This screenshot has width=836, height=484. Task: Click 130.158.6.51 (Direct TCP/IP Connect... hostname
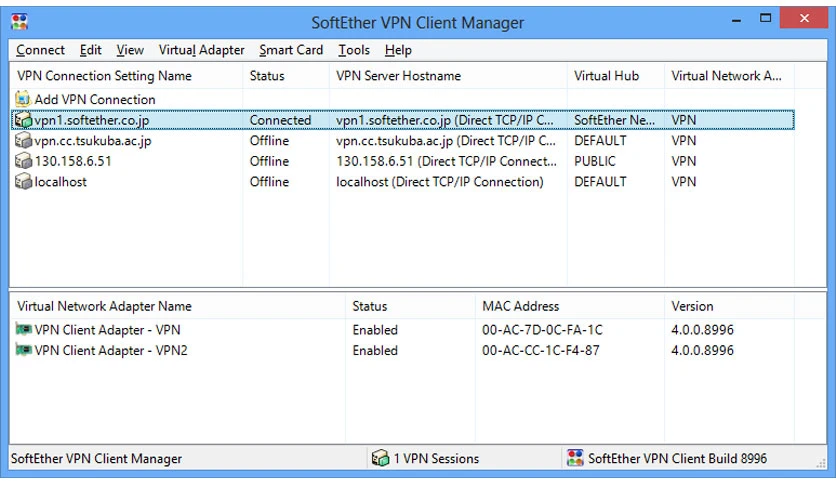pyautogui.click(x=446, y=161)
